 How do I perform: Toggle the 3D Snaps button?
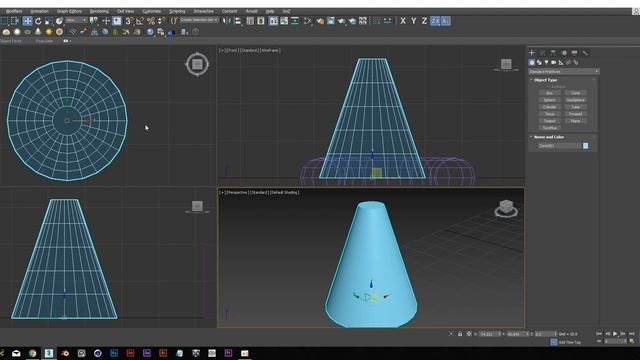point(129,21)
